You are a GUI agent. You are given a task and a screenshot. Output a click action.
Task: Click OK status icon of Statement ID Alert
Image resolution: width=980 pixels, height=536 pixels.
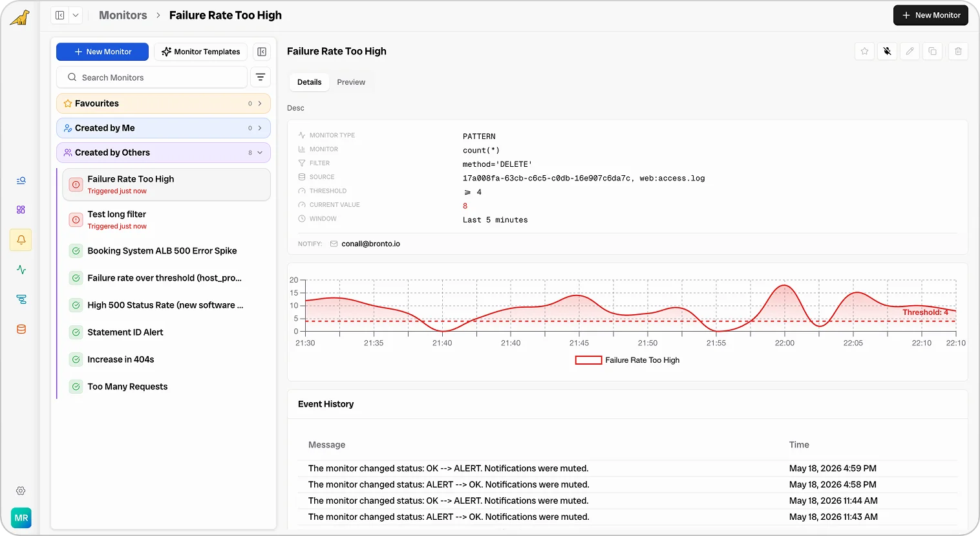pyautogui.click(x=76, y=332)
